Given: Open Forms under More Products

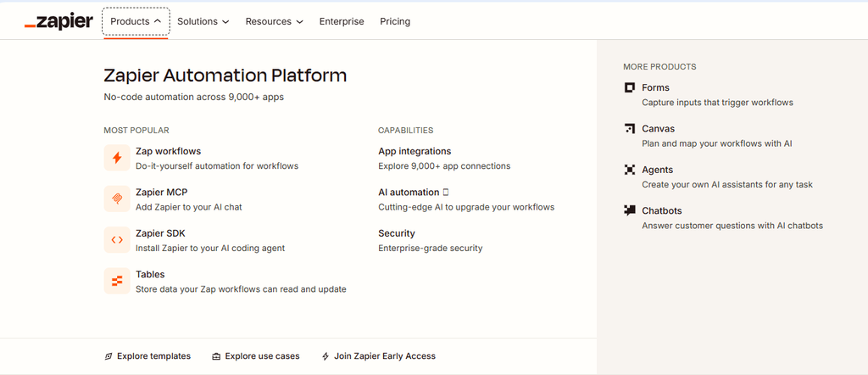Looking at the screenshot, I should click(x=655, y=87).
